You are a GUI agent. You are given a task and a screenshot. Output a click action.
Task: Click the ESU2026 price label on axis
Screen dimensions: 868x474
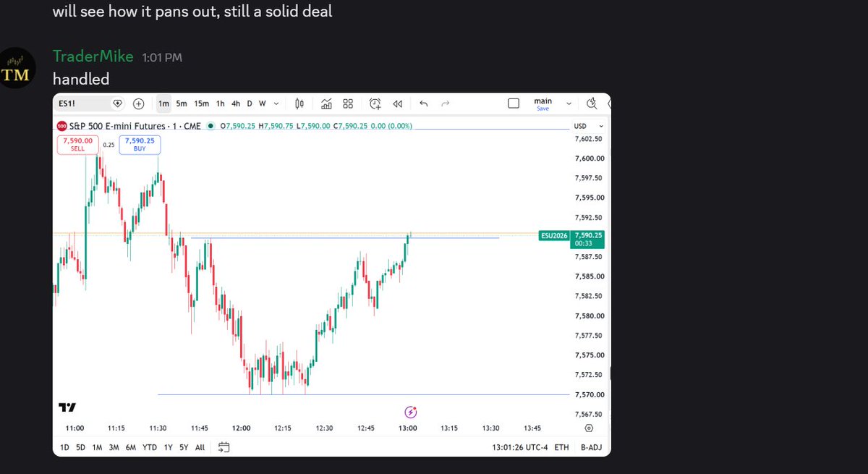[x=555, y=235]
